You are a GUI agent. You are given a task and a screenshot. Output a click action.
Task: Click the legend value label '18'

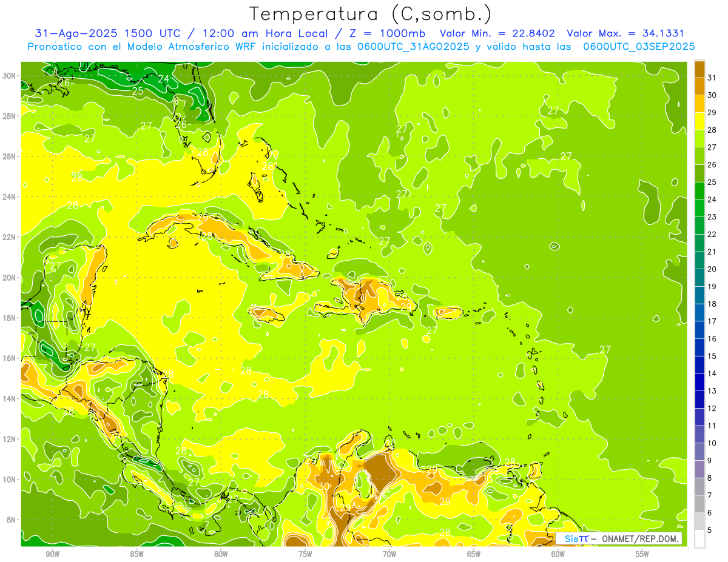[x=712, y=304]
